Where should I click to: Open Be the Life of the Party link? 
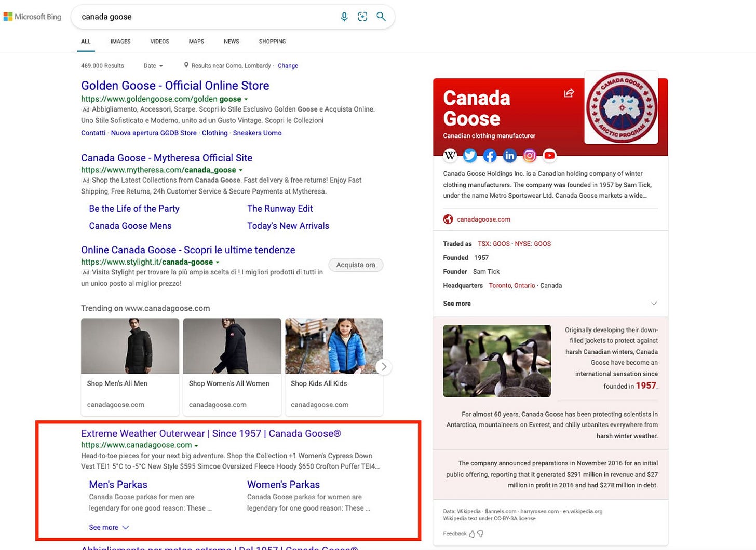coord(134,209)
